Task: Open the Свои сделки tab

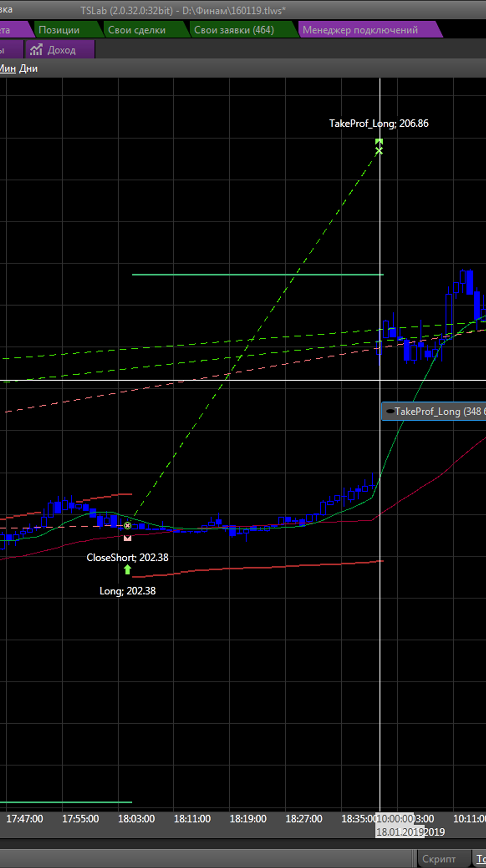Action: (x=137, y=30)
